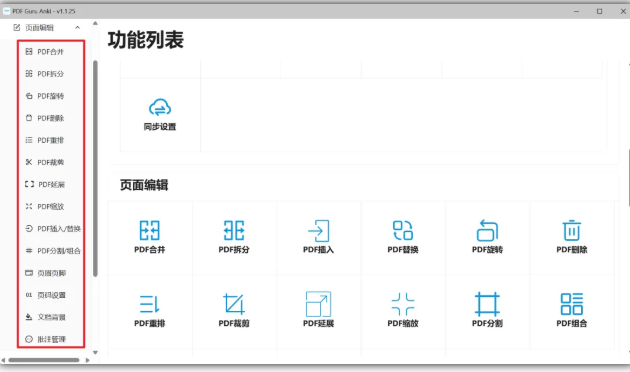Open PDF延展 in the sidebar

[45, 184]
